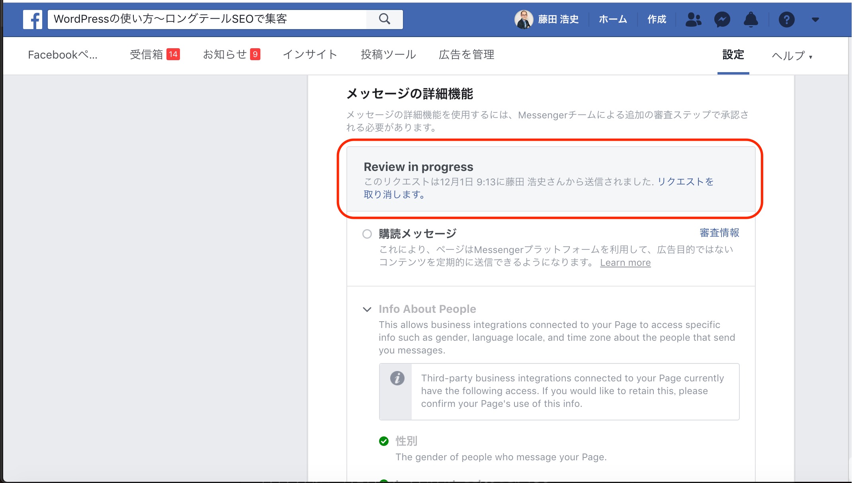Open the 受信箱 tab
Viewport: 868px width, 483px height.
click(x=155, y=55)
